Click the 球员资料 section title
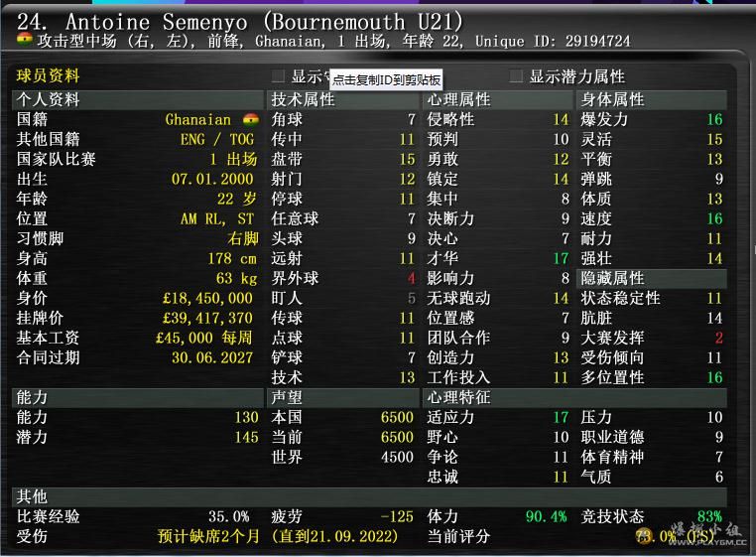The image size is (756, 557). click(48, 75)
